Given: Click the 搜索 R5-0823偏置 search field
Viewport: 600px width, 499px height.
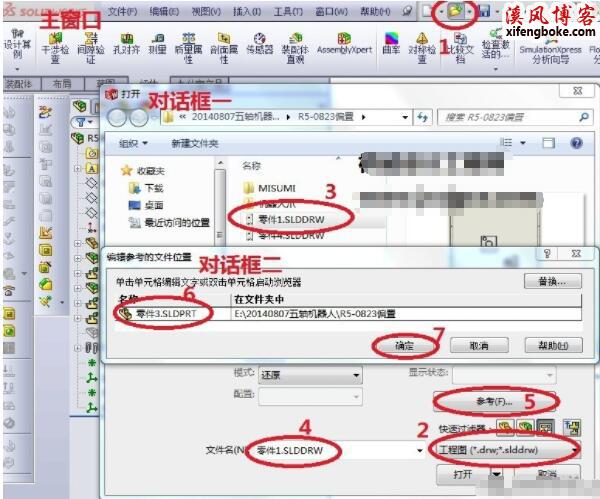Looking at the screenshot, I should pos(515,117).
